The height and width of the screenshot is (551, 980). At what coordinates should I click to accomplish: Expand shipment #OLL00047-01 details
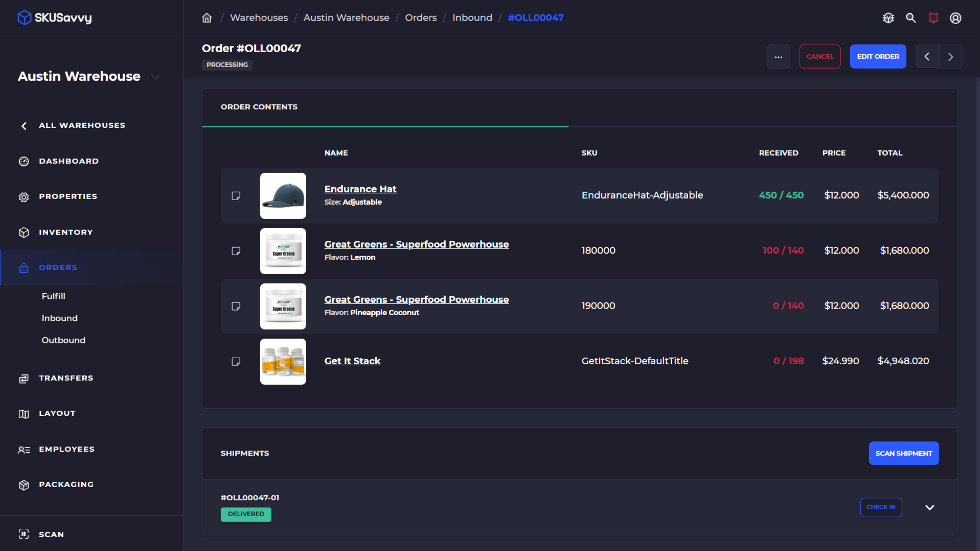coord(929,507)
